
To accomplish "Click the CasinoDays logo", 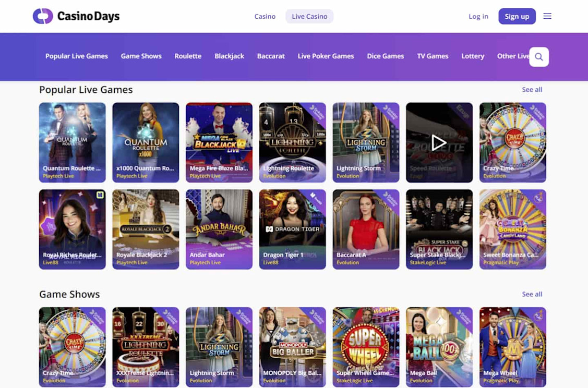I will tap(76, 16).
